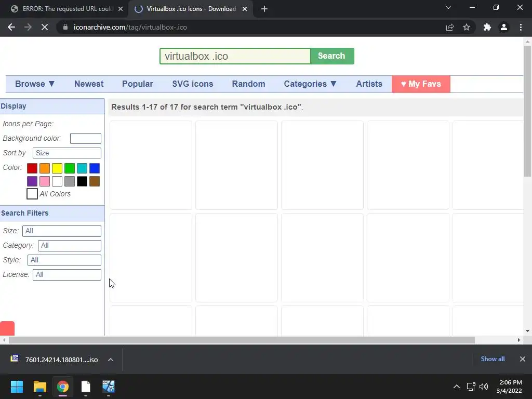Go to SVG icons

pyautogui.click(x=193, y=84)
